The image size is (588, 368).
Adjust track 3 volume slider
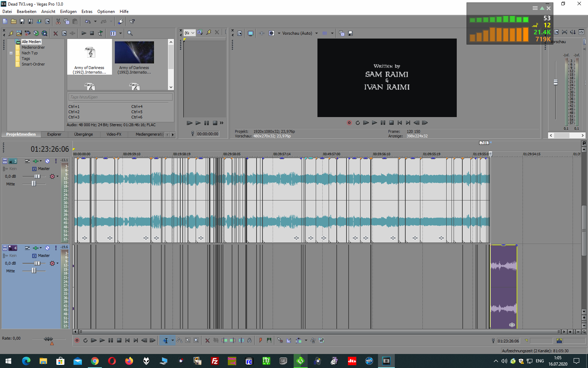click(x=37, y=176)
